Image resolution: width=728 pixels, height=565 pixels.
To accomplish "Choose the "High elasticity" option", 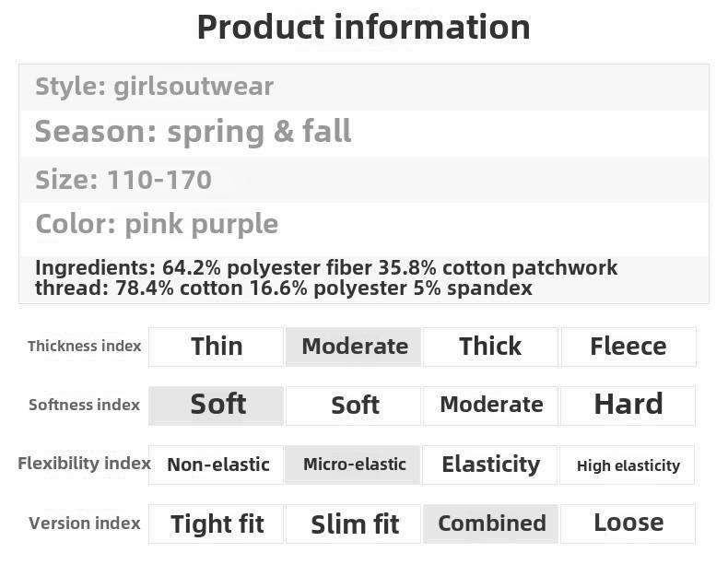I will click(628, 465).
